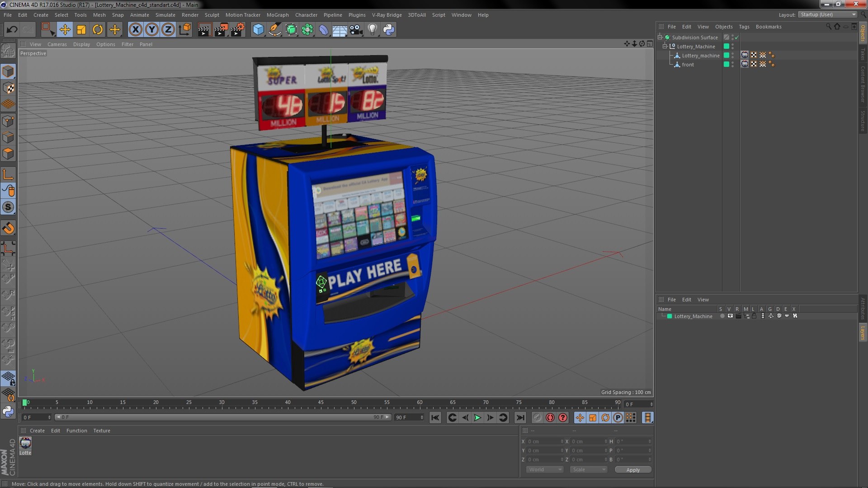Open the selection tool dropdown arrow
This screenshot has width=868, height=488.
click(x=53, y=34)
